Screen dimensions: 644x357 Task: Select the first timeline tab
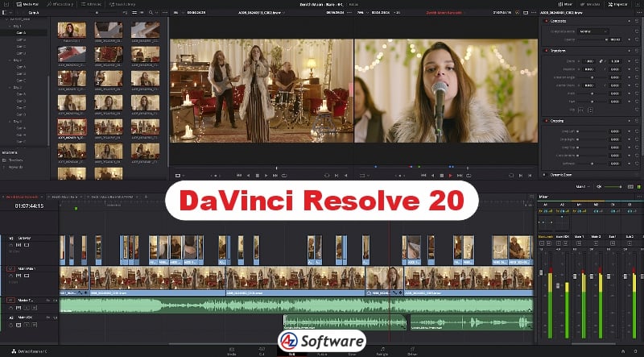tap(22, 197)
